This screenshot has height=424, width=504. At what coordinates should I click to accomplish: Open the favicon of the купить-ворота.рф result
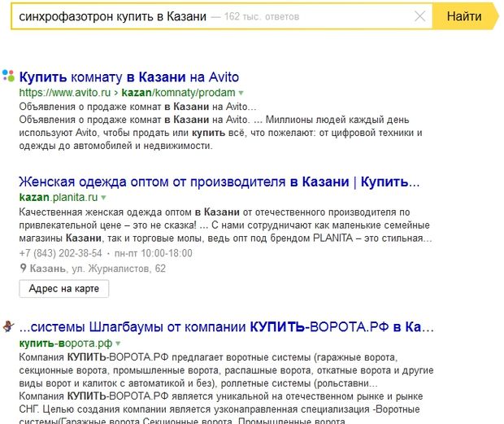click(x=8, y=326)
